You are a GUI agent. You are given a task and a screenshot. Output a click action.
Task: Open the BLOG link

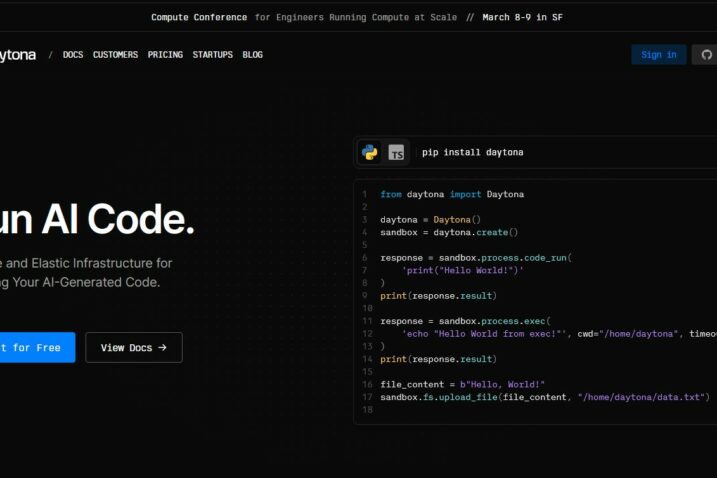pos(252,55)
